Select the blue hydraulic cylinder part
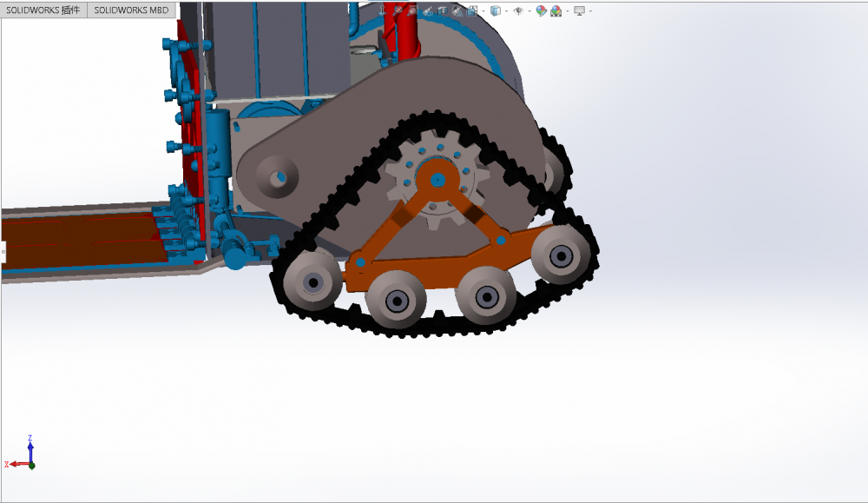 click(x=218, y=145)
